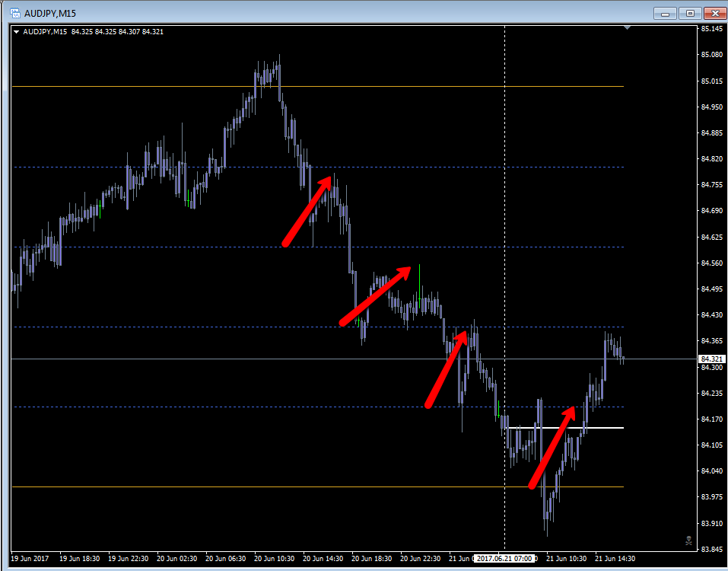
Task: Minimize the AUDJPY,M15 chart window
Action: coord(665,14)
